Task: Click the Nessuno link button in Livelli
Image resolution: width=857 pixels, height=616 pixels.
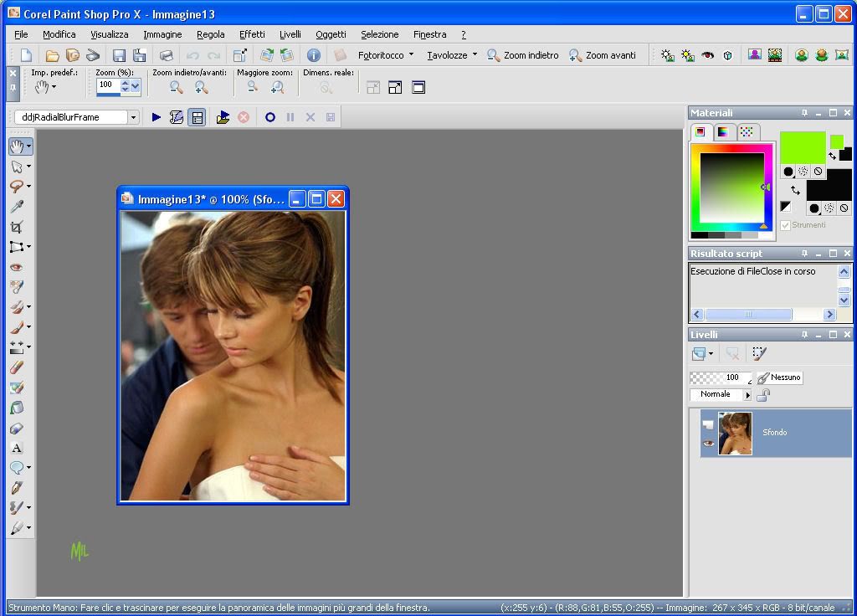Action: pos(780,377)
